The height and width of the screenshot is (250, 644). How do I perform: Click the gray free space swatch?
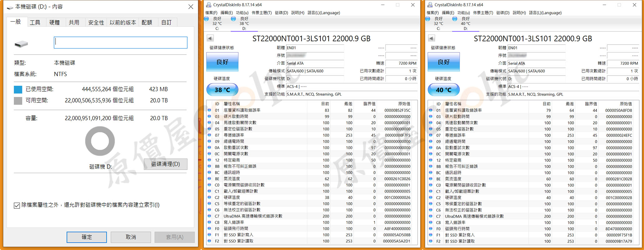(18, 101)
